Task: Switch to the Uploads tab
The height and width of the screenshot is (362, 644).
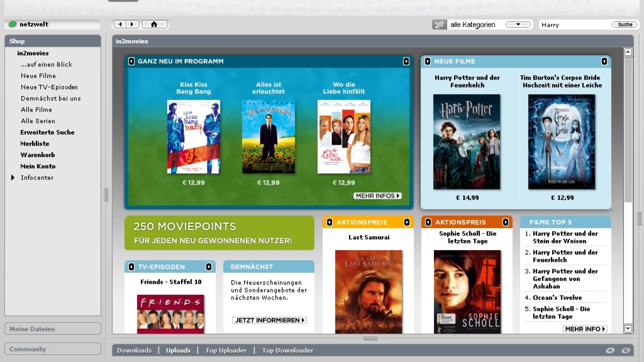Action: pyautogui.click(x=178, y=350)
